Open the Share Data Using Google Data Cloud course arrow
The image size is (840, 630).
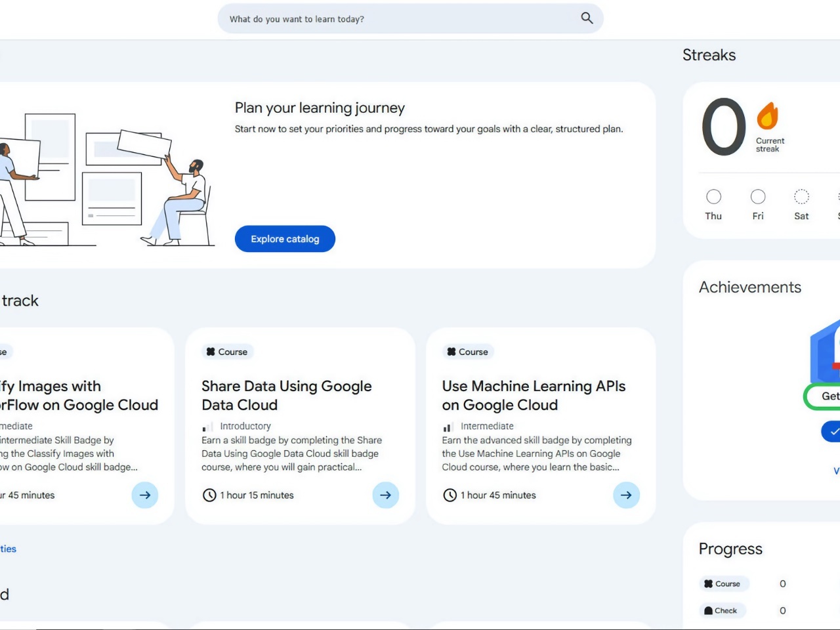tap(386, 495)
